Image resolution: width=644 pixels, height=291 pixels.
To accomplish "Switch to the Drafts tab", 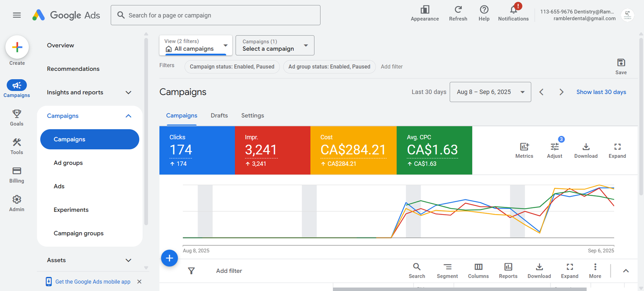I will click(219, 116).
